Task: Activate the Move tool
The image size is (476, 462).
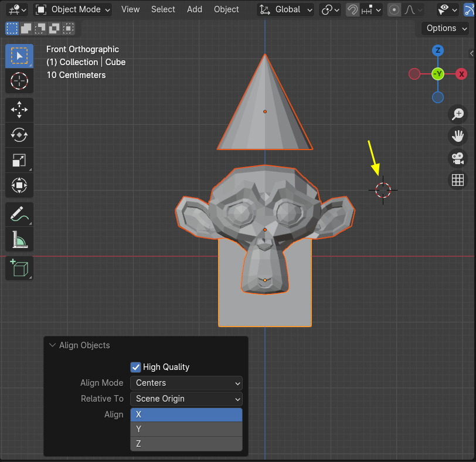Action: [x=19, y=110]
